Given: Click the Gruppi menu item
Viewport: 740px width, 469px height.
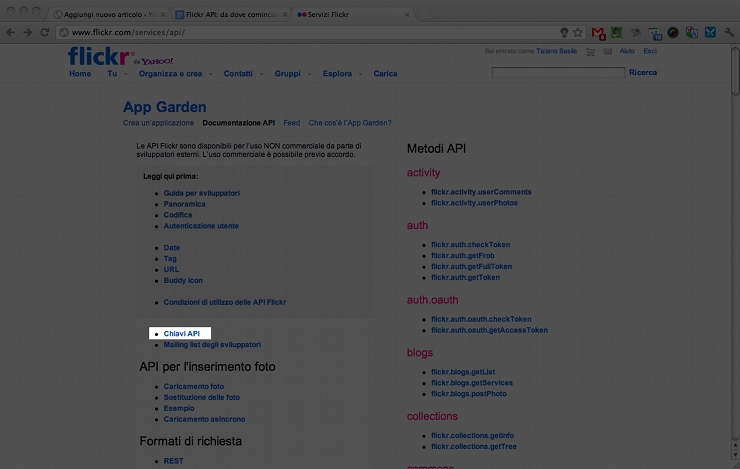Looking at the screenshot, I should pyautogui.click(x=287, y=74).
